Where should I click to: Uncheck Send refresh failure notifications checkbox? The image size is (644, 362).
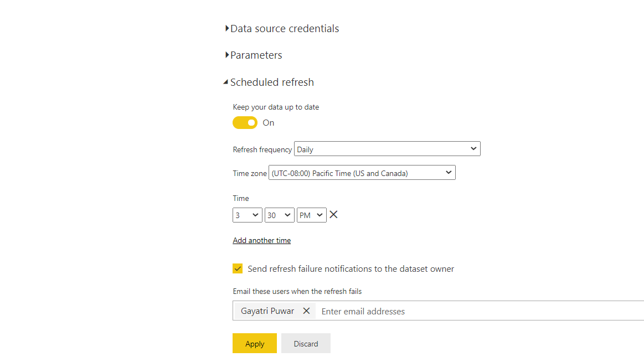(238, 268)
